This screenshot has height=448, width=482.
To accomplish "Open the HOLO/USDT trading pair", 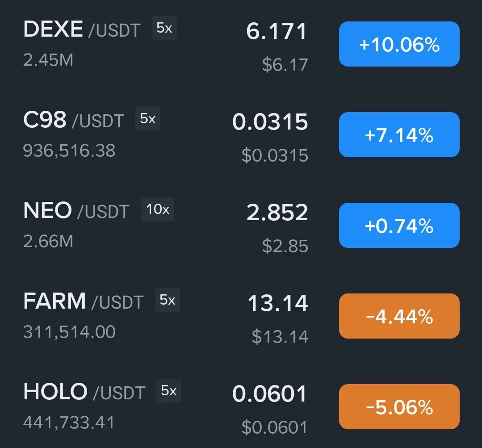I will tap(84, 392).
